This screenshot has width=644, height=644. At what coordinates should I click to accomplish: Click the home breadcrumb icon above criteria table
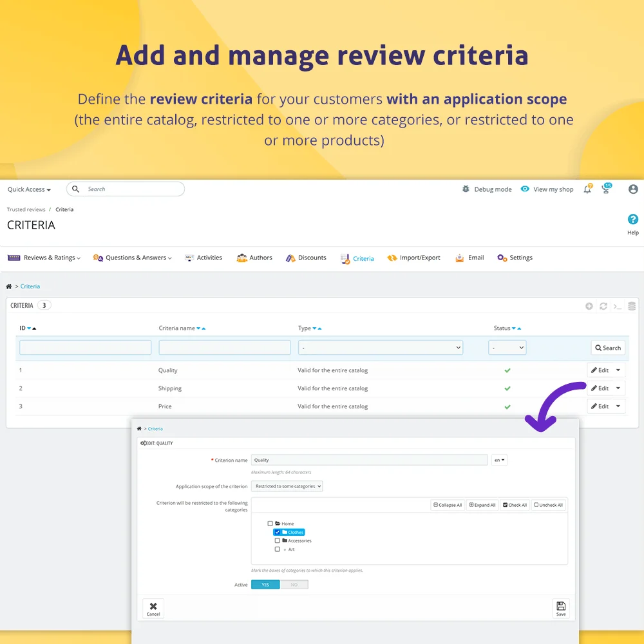[x=9, y=285]
